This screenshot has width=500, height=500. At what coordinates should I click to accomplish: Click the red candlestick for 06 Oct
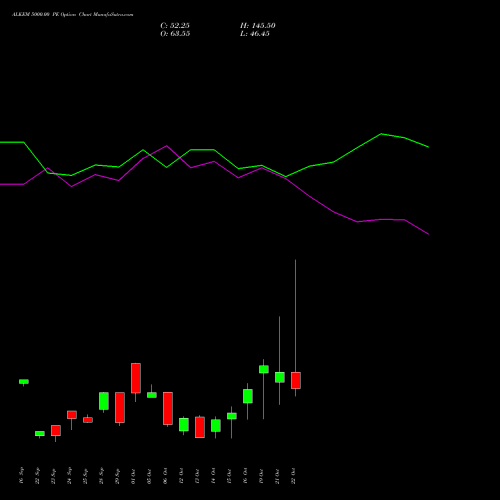168,408
